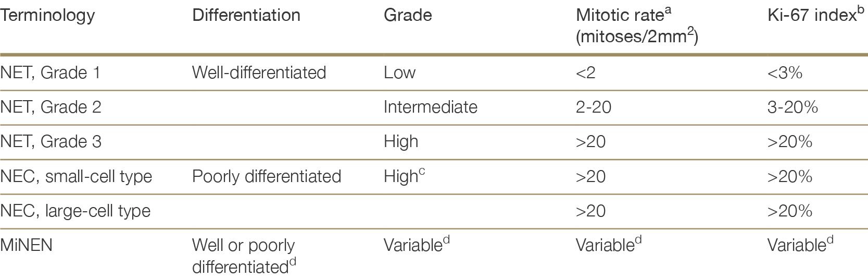868x278 pixels.
Task: Select the "NET, Grade 1" row label
Action: click(50, 72)
